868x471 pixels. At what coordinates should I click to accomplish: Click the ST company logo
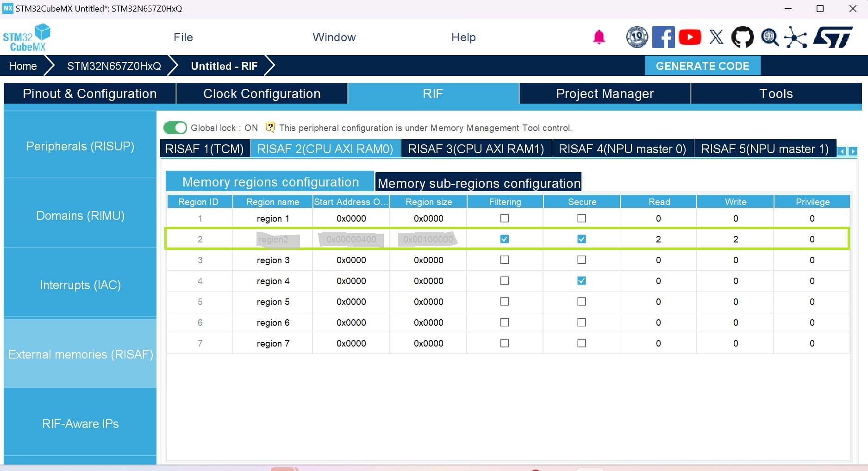click(x=833, y=37)
